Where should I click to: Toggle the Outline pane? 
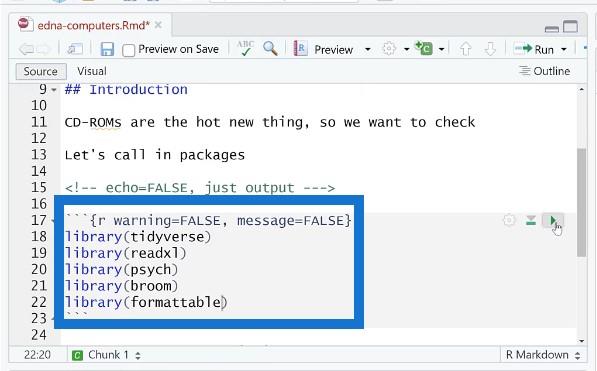(x=544, y=71)
